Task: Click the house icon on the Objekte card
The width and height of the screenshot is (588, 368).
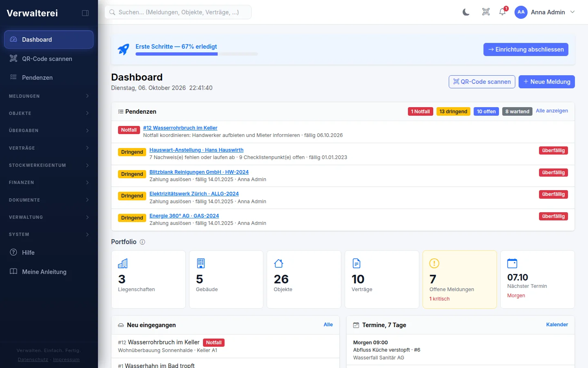Action: tap(278, 263)
